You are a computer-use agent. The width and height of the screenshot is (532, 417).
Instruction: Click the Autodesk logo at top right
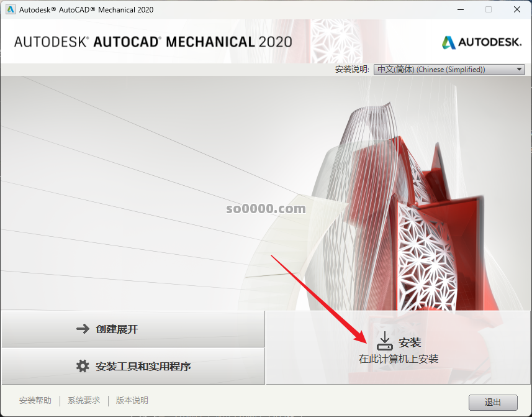tap(481, 42)
